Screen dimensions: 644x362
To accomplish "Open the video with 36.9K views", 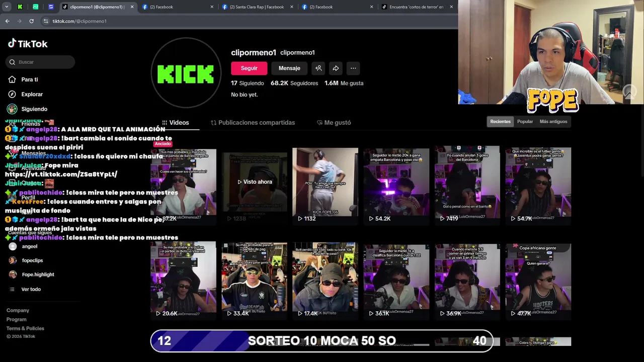I will pos(467,281).
